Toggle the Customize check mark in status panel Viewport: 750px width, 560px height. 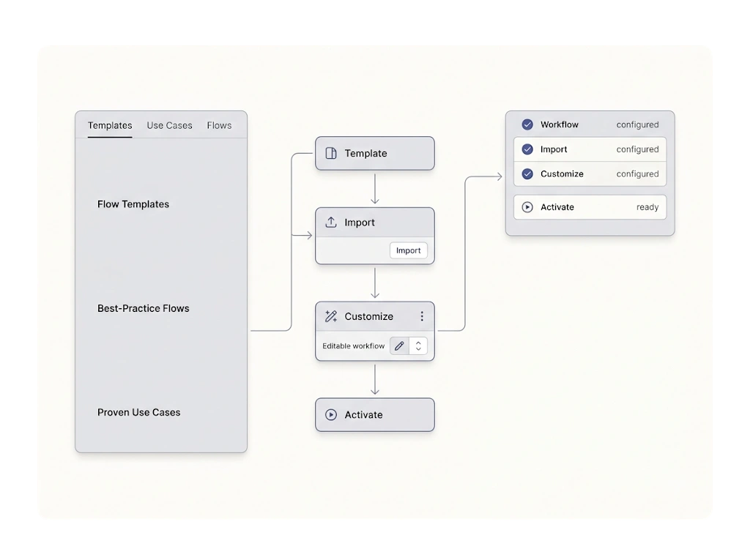(527, 173)
